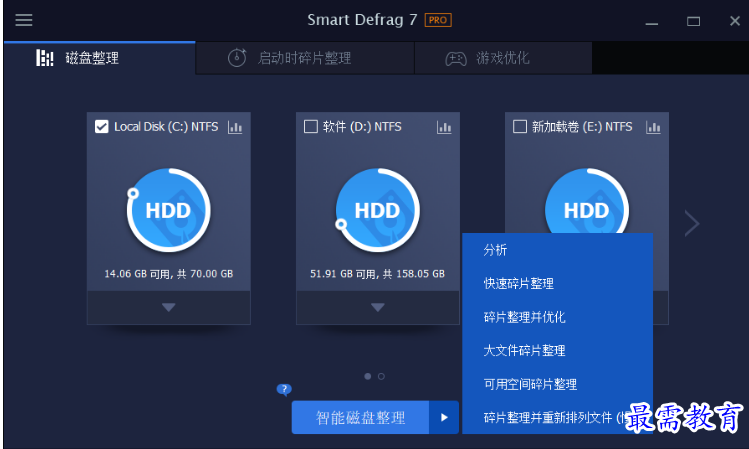The width and height of the screenshot is (749, 449).
Task: Expand options under Local Disk (C:) card
Action: [x=169, y=307]
